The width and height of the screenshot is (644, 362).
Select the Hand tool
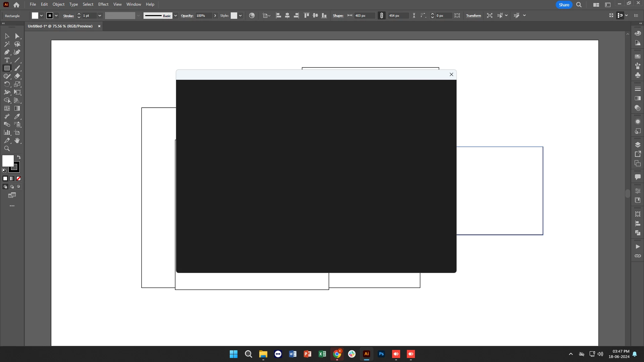(x=17, y=141)
